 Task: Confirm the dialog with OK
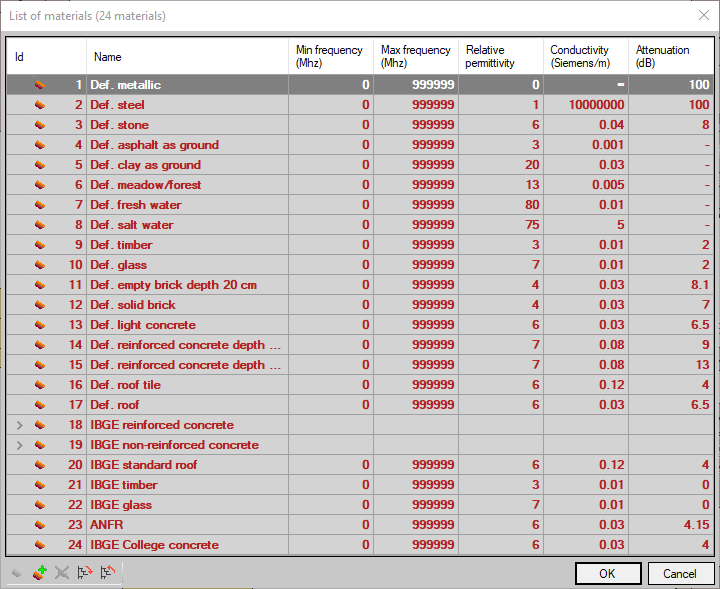608,573
